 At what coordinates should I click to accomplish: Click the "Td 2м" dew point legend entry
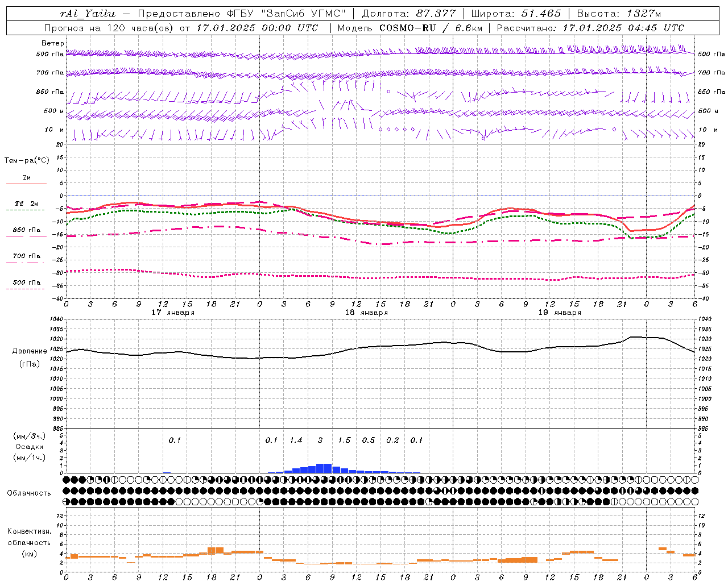tap(26, 203)
